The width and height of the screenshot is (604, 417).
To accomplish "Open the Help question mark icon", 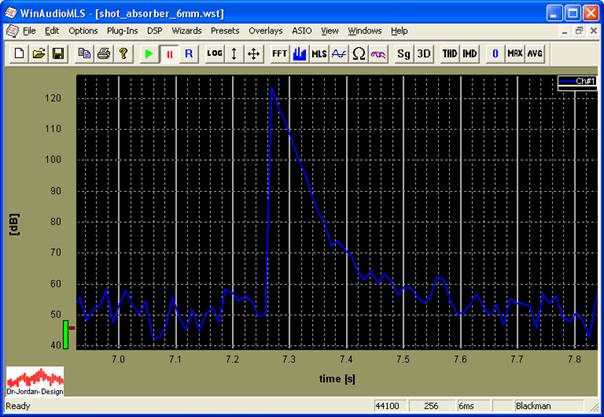I will click(x=123, y=54).
